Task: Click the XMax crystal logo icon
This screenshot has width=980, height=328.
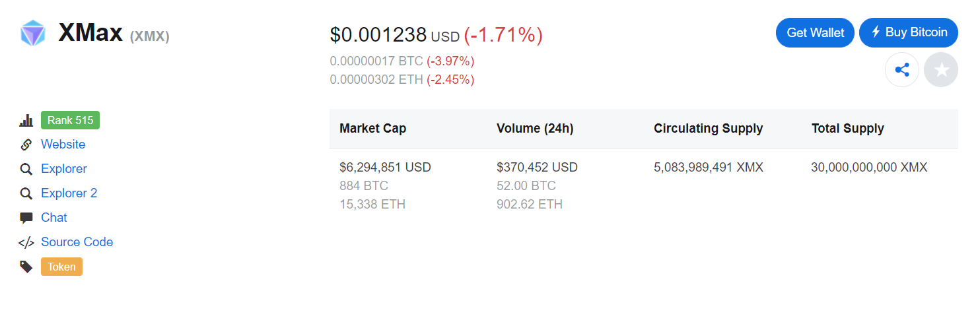Action: coord(32,33)
